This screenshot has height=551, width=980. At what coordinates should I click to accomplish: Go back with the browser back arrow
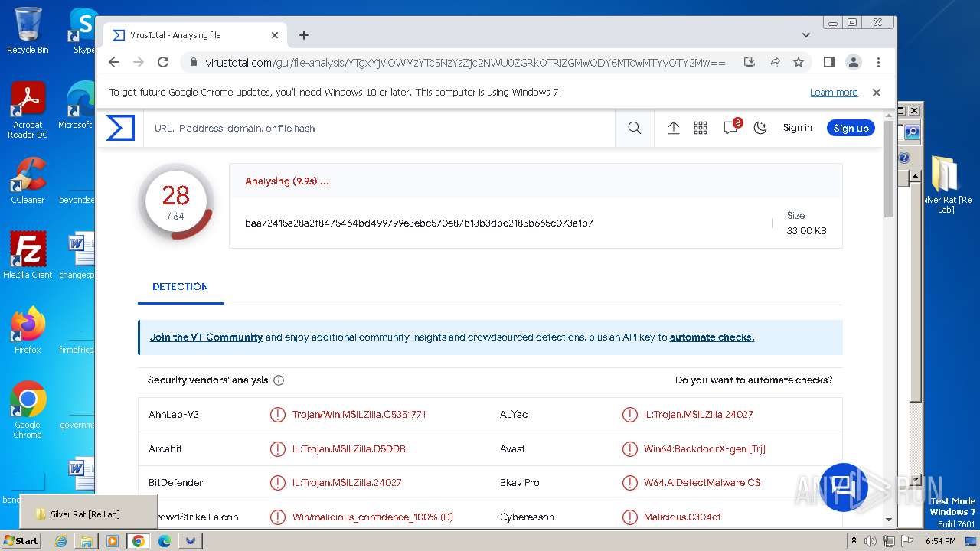(x=114, y=62)
